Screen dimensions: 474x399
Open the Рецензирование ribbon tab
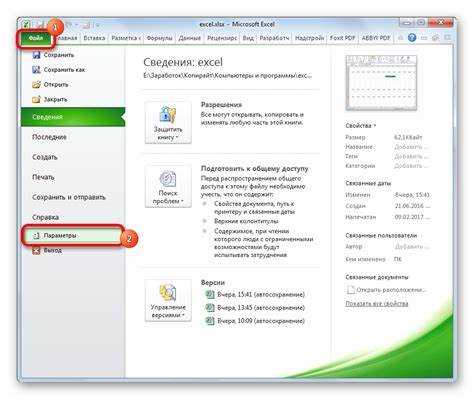pos(222,38)
